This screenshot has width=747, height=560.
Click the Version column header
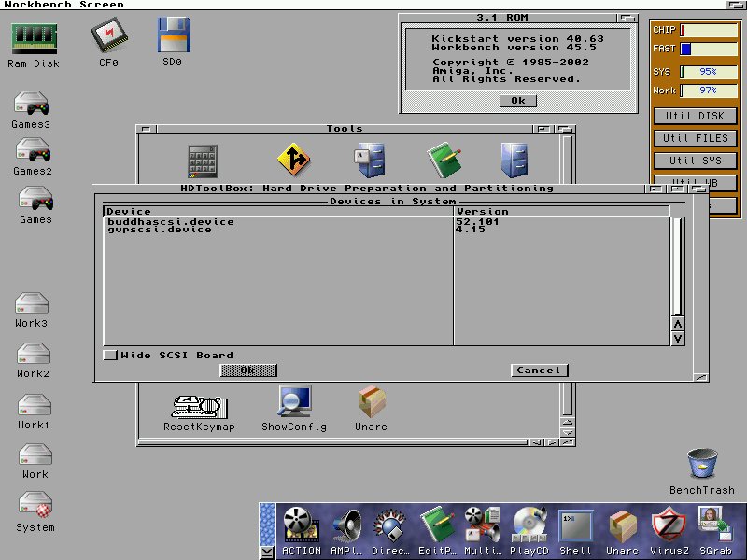[562, 211]
